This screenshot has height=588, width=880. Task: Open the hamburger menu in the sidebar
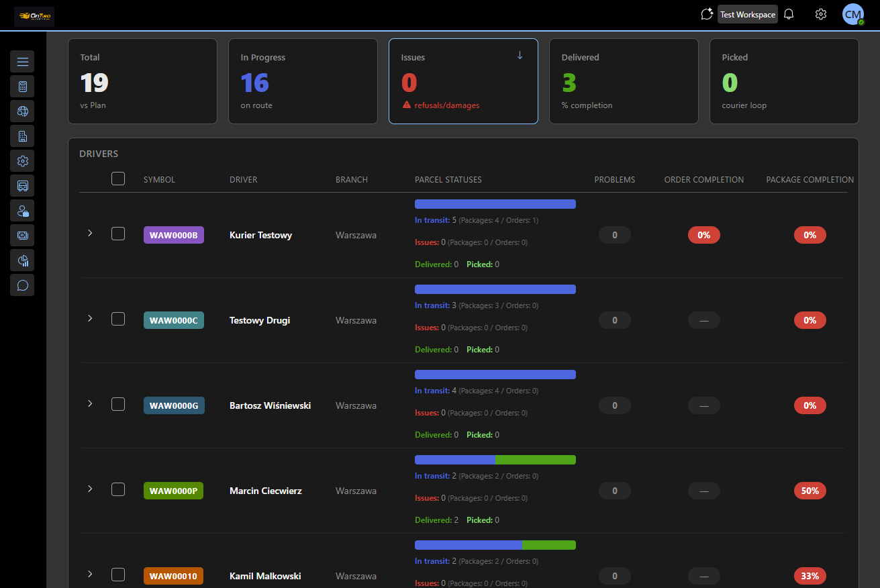[x=22, y=62]
